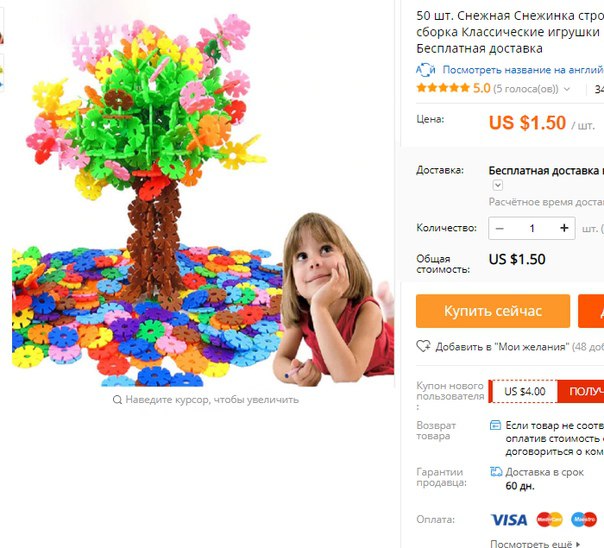Viewport: 604px width, 548px height.
Task: Expand Посмотреть ещё payment methods
Action: click(535, 544)
